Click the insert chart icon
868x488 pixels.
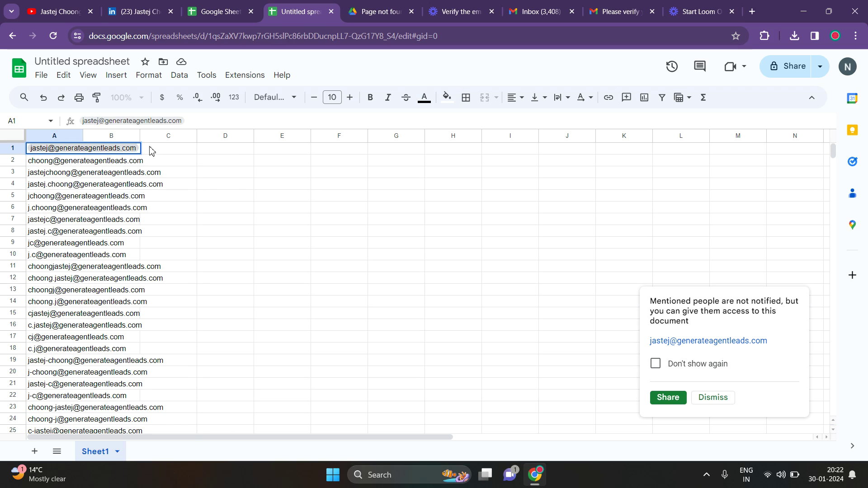[x=644, y=98]
